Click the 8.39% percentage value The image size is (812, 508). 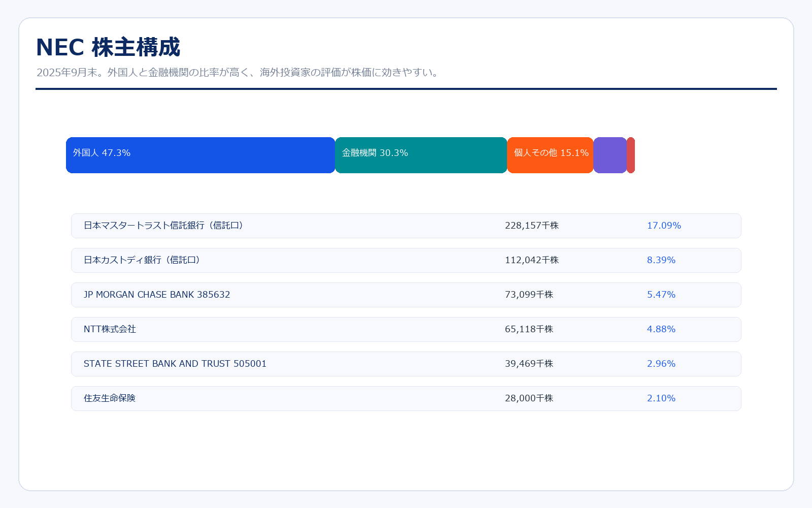pyautogui.click(x=661, y=260)
